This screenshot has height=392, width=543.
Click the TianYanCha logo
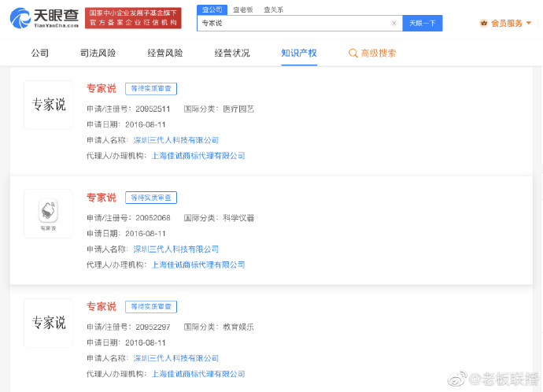coord(44,18)
